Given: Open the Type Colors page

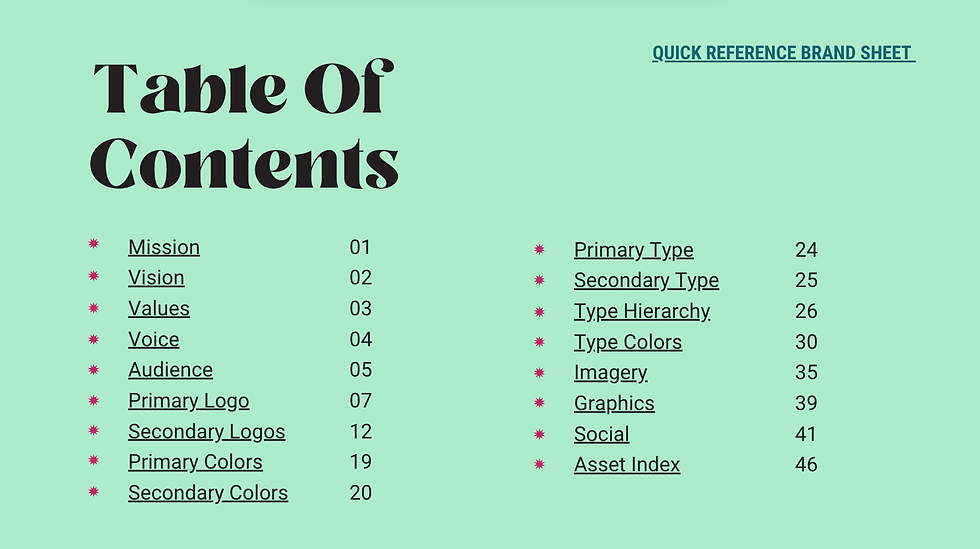Looking at the screenshot, I should pyautogui.click(x=628, y=342).
